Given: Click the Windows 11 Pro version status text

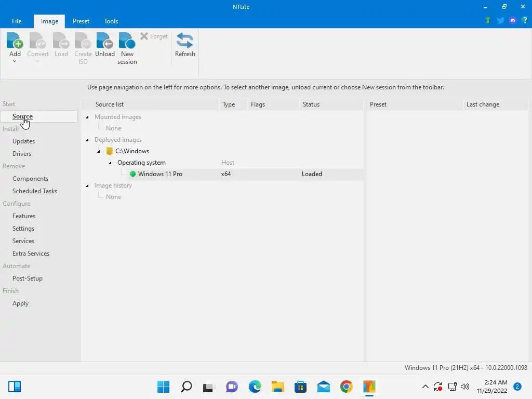Looking at the screenshot, I should tap(466, 368).
